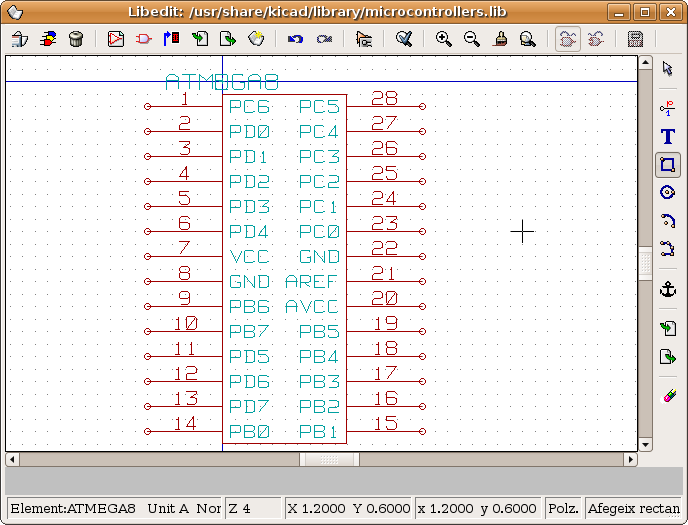Click the window menu icon in title bar
The height and width of the screenshot is (525, 688).
pyautogui.click(x=15, y=12)
